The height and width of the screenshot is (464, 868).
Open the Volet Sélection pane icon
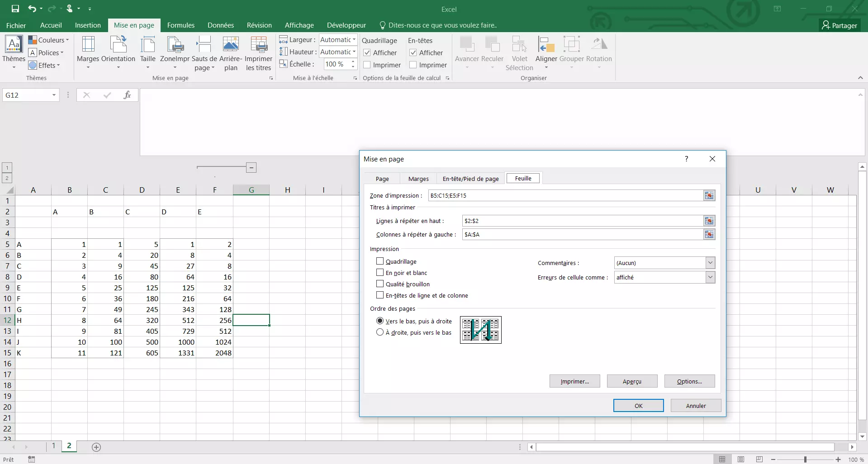519,45
